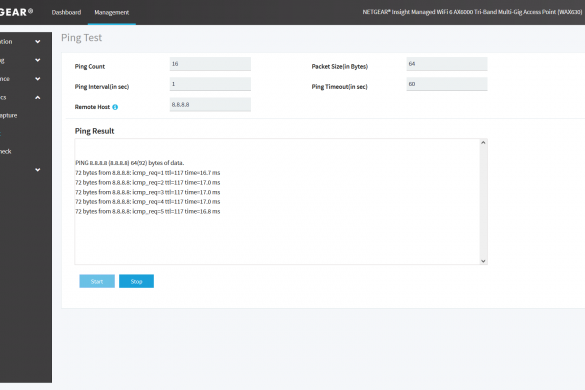The width and height of the screenshot is (585, 390).
Task: Focus the Ping Interval field
Action: click(x=210, y=84)
